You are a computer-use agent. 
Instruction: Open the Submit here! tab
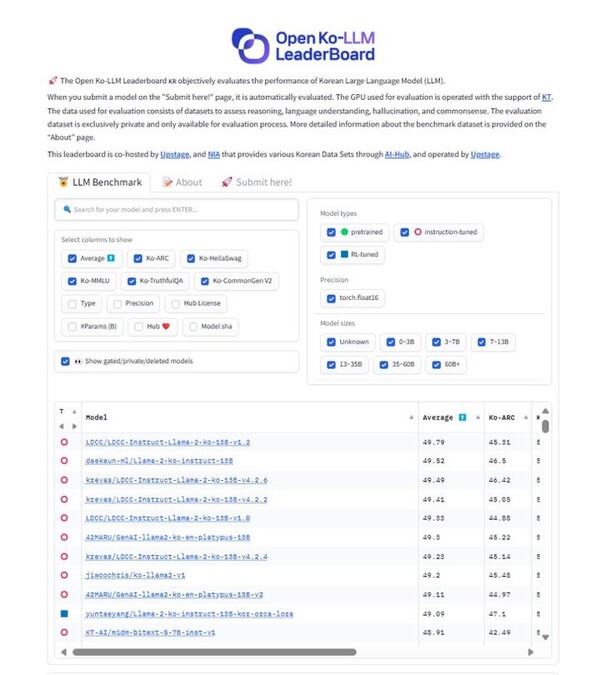[x=257, y=182]
